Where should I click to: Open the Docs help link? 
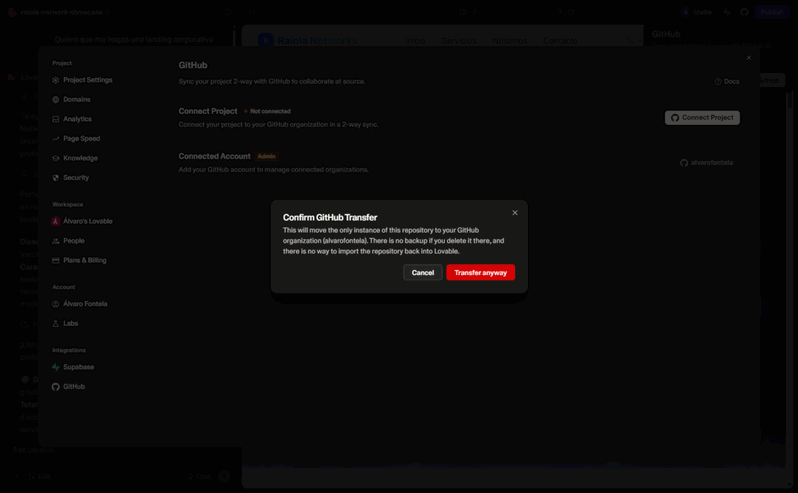pos(727,81)
